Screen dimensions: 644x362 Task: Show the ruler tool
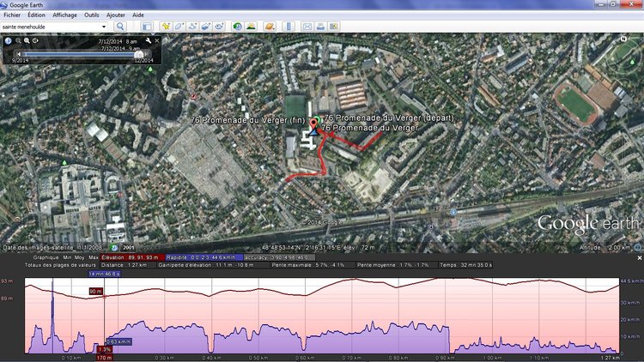pyautogui.click(x=289, y=27)
